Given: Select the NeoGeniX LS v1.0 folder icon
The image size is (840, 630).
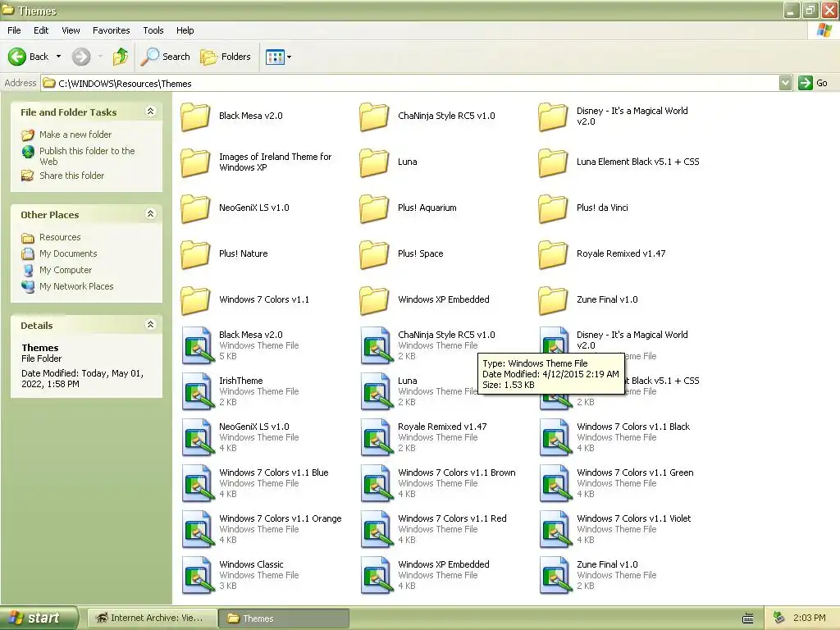Looking at the screenshot, I should pos(195,208).
